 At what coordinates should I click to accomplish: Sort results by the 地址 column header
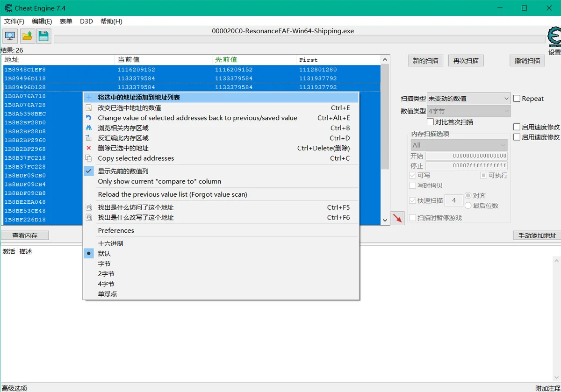[58, 60]
